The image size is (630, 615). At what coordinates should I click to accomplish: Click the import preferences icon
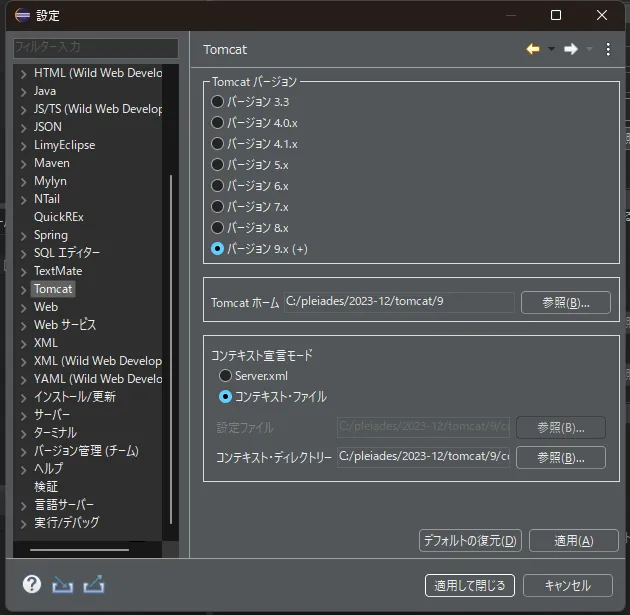click(63, 584)
